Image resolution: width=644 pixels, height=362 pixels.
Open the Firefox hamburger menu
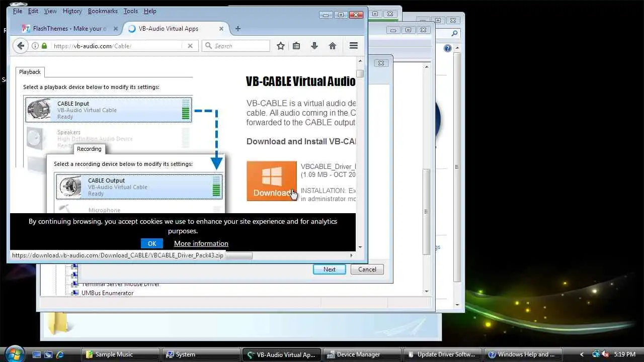(354, 46)
